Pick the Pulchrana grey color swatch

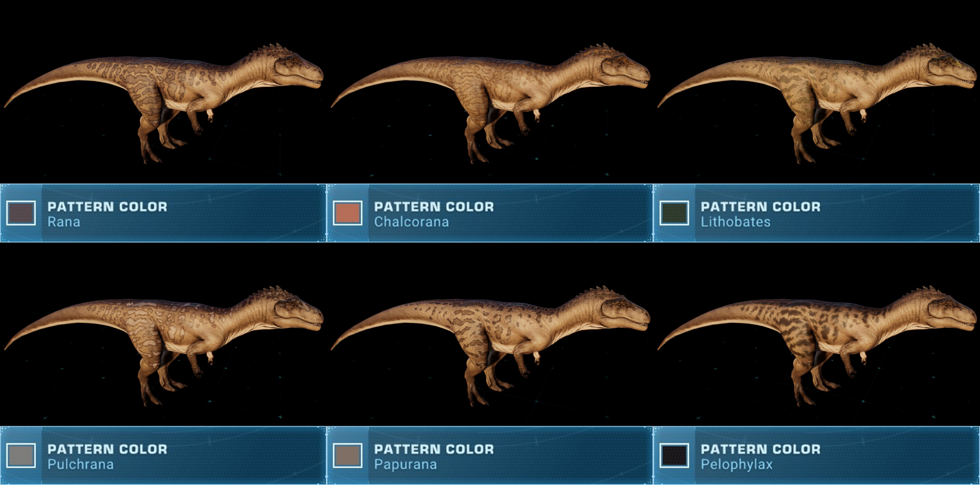click(x=21, y=455)
